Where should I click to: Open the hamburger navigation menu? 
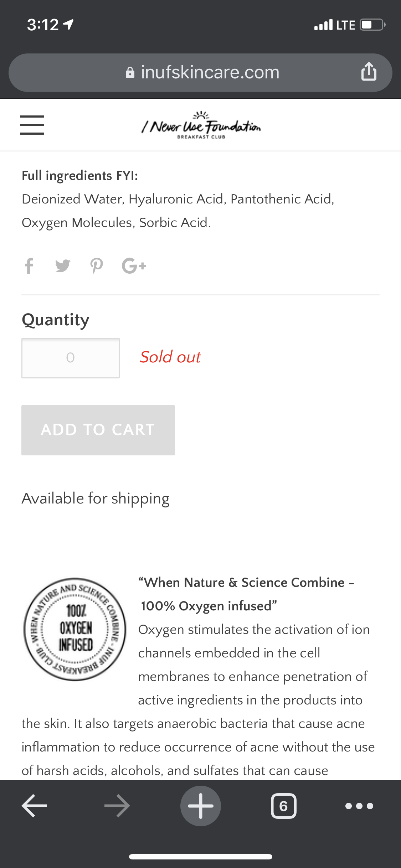coord(32,125)
